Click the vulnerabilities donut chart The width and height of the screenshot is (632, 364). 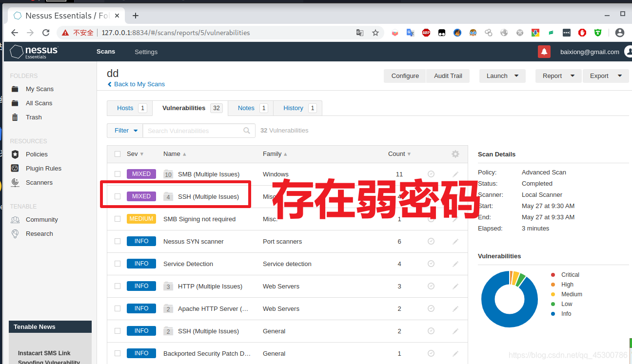pyautogui.click(x=510, y=299)
